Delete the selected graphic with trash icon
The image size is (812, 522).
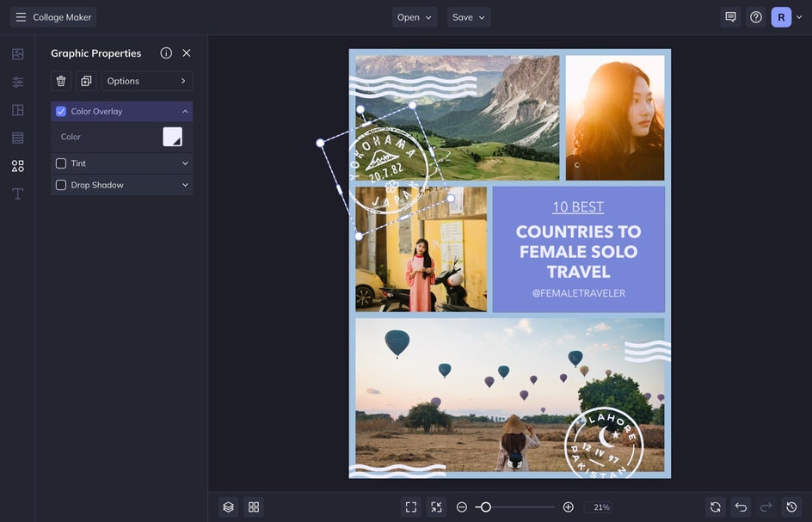(x=61, y=81)
